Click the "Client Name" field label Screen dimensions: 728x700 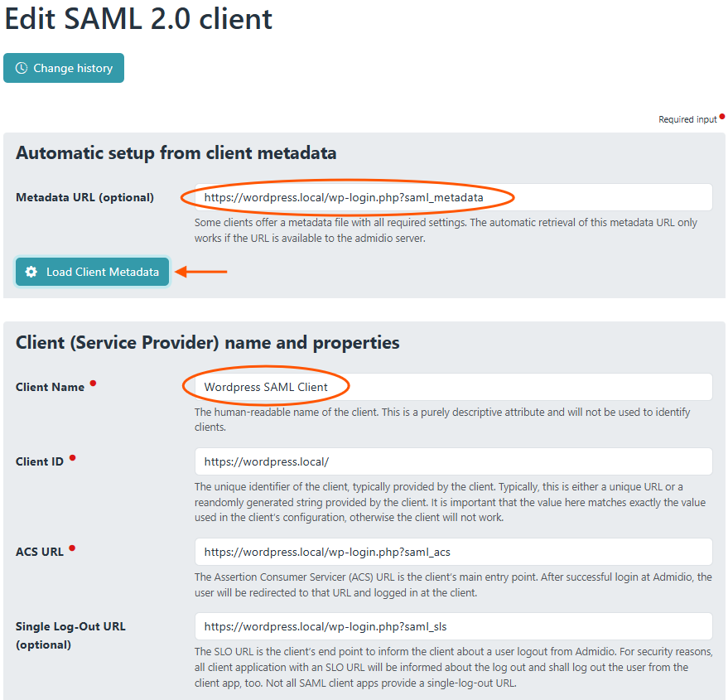tap(50, 387)
